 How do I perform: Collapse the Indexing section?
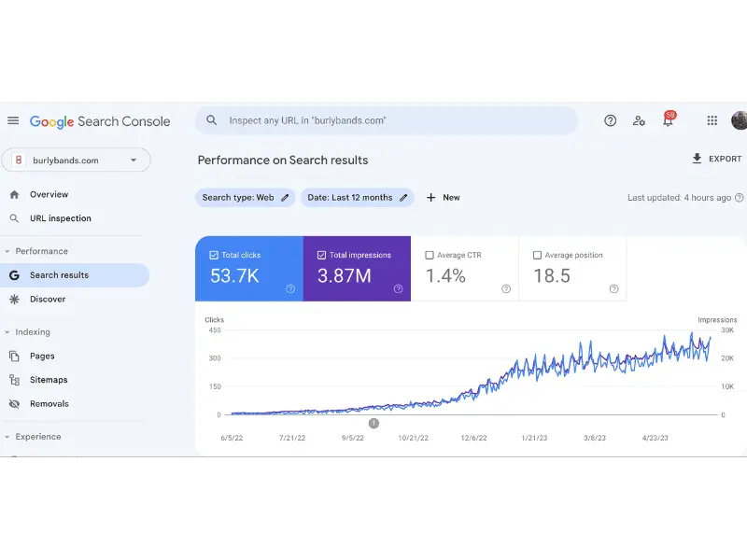(x=7, y=332)
